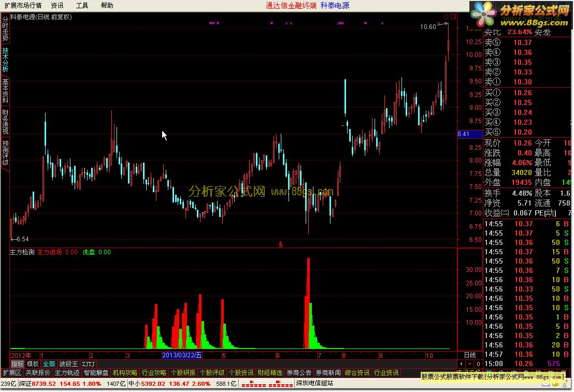Click the red market breadth bars in status bar
This screenshot has width=574, height=392.
coord(266,384)
